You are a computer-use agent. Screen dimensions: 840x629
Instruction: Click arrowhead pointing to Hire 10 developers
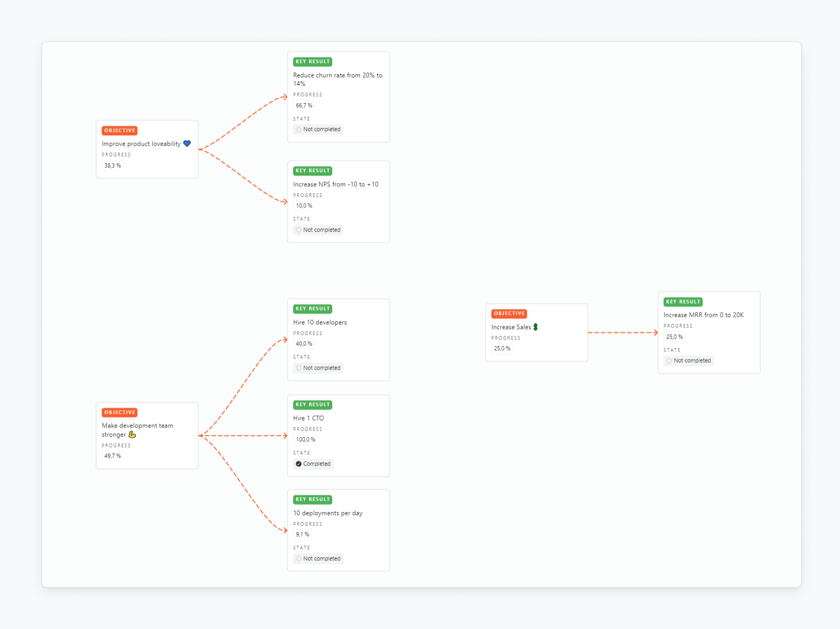pyautogui.click(x=285, y=340)
